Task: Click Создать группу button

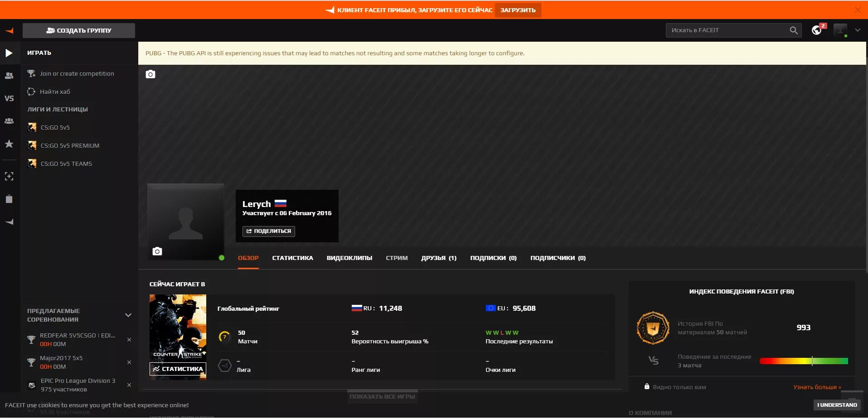Action: tap(79, 30)
